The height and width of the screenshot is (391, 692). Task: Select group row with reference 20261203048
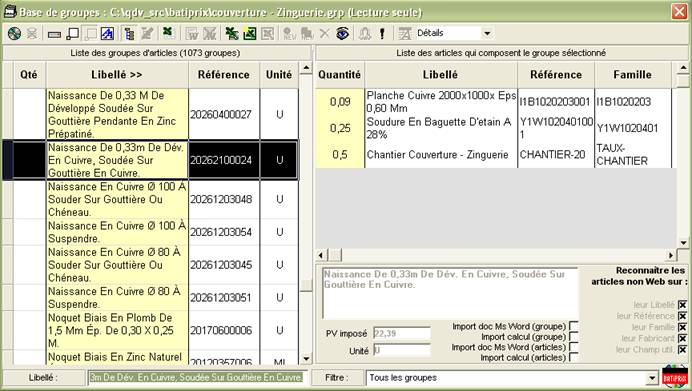[150, 199]
